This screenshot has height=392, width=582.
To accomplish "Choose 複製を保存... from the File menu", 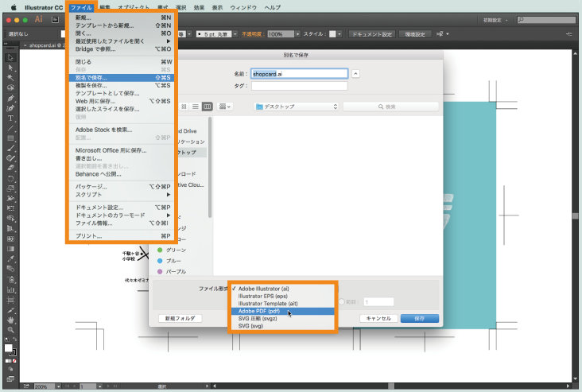I will 122,85.
